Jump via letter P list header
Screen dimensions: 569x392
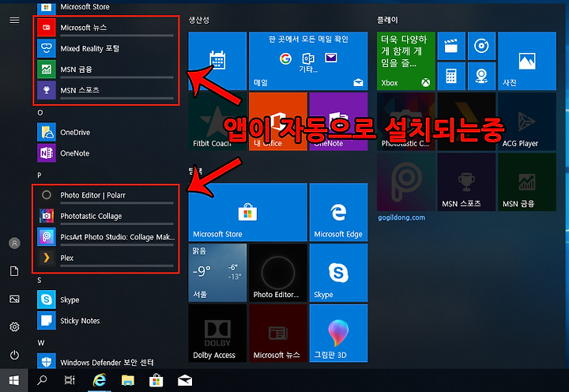[x=40, y=175]
